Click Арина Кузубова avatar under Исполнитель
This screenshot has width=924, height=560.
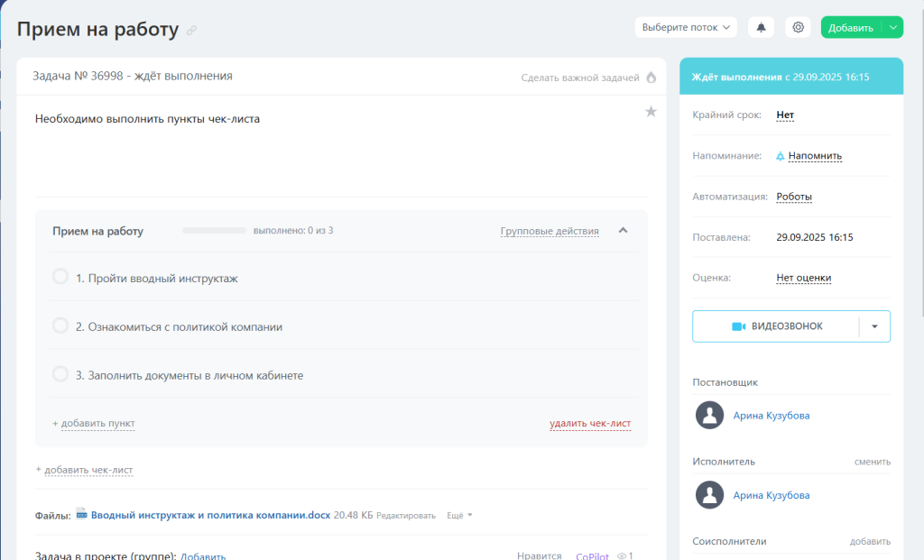pyautogui.click(x=710, y=495)
